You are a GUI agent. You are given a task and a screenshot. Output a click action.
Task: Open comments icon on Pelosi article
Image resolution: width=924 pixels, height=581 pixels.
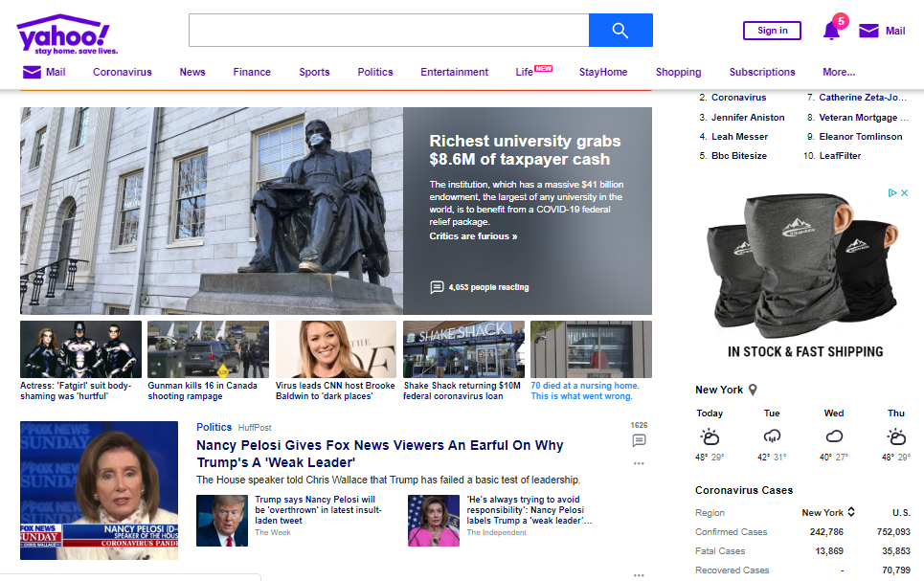coord(639,440)
